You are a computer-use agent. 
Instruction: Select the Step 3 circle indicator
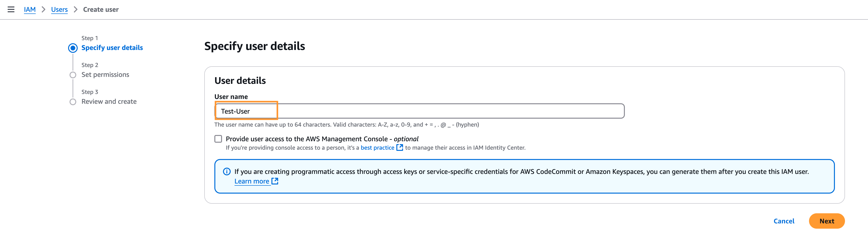coord(73,102)
